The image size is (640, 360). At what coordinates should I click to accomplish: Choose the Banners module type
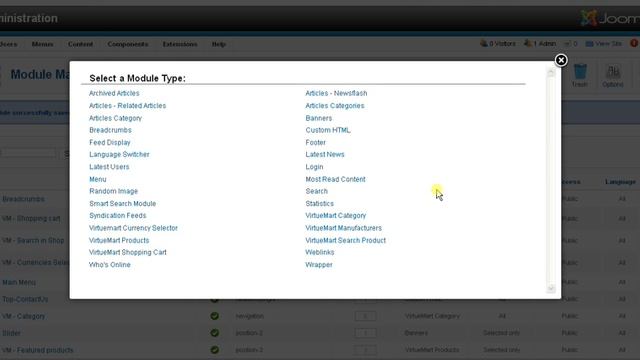(318, 118)
